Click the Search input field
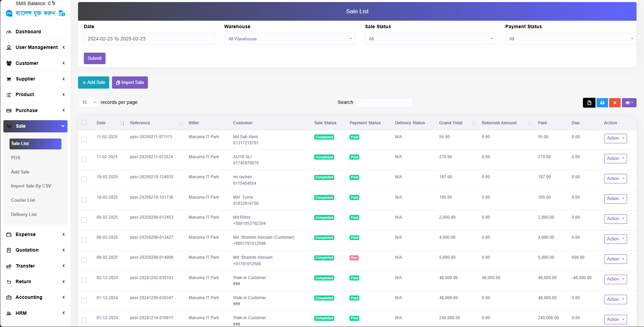This screenshot has height=327, width=644. pos(384,103)
